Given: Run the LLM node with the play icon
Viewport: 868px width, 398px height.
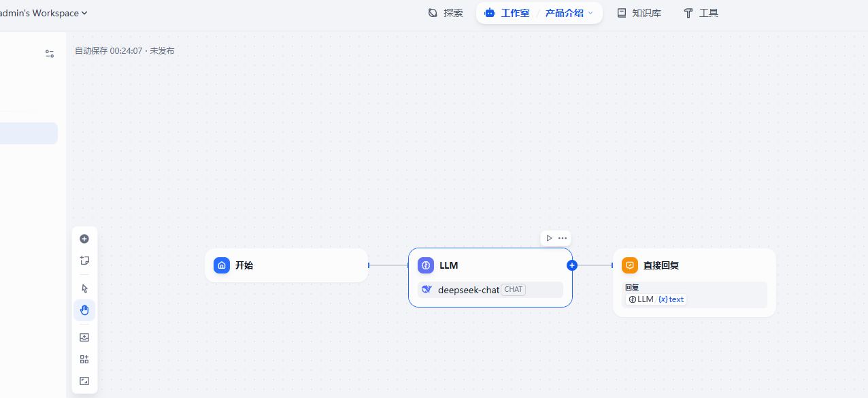Looking at the screenshot, I should coord(549,238).
